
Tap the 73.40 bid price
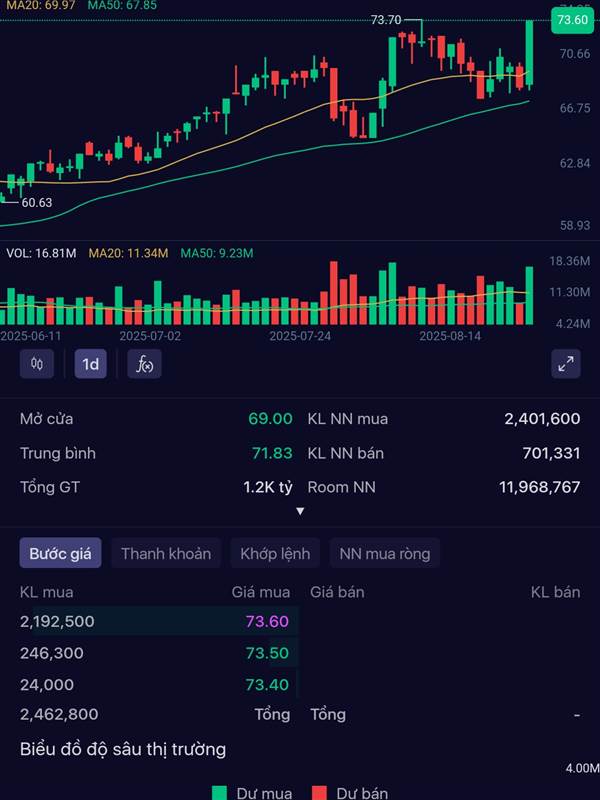click(x=267, y=685)
